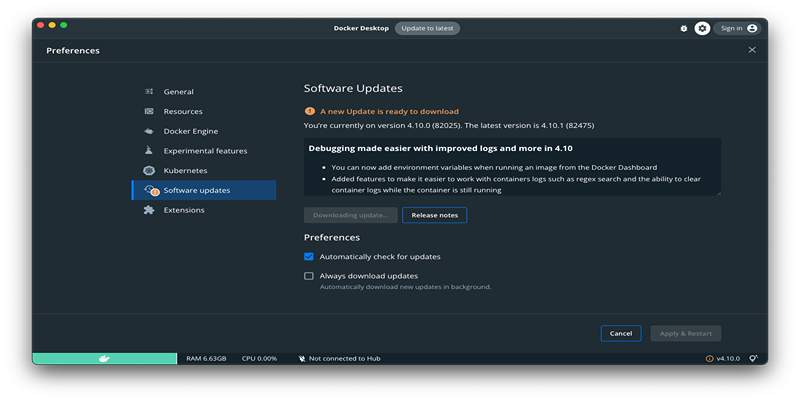Uncheck Automatically check for updates
800x400 pixels.
309,257
